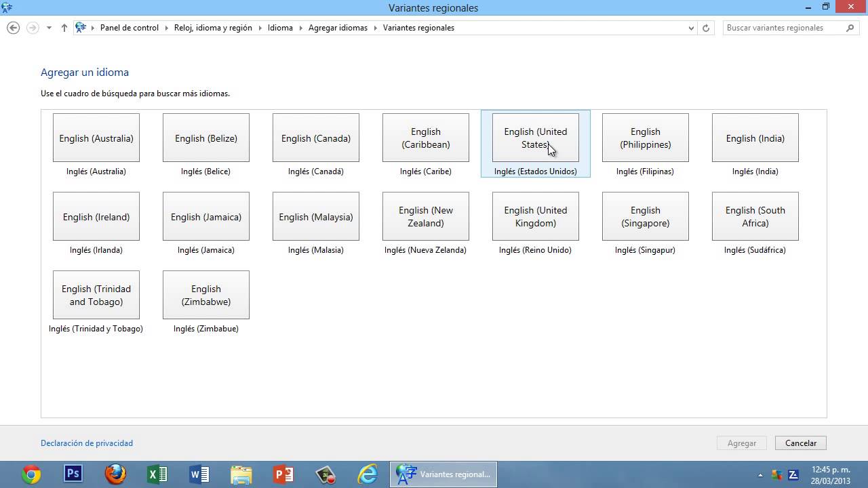Go back with the back arrow
This screenshot has height=488, width=868.
(13, 28)
